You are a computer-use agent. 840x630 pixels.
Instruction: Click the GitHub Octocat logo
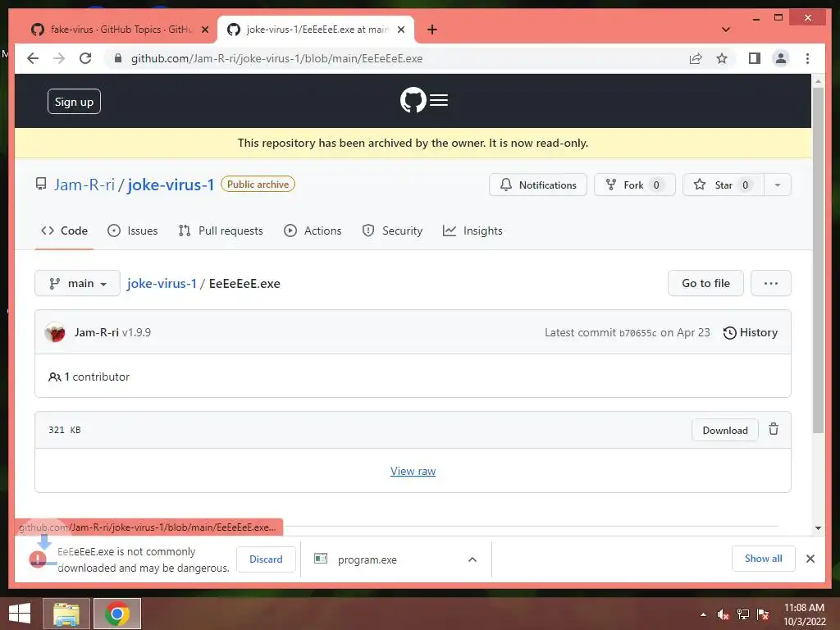[x=413, y=100]
